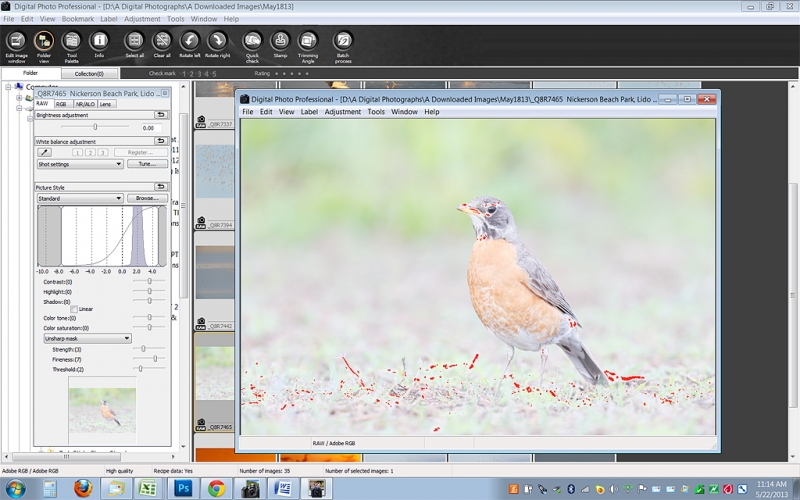This screenshot has height=500, width=800.
Task: Click the robin preview thumbnail in palette
Action: 103,410
